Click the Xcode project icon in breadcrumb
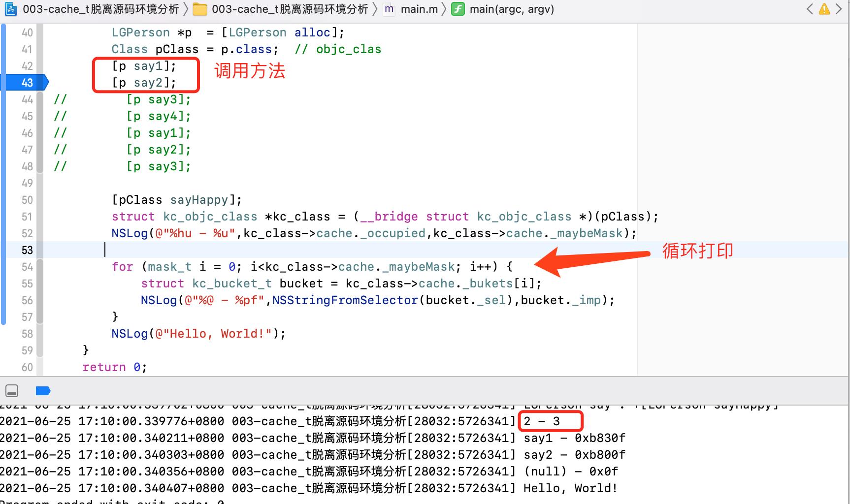The width and height of the screenshot is (850, 504). click(x=11, y=9)
